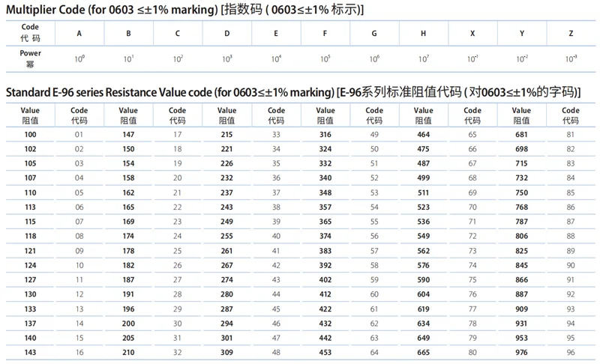Click resistance value 499 cell
The image size is (600, 364).
point(423,178)
